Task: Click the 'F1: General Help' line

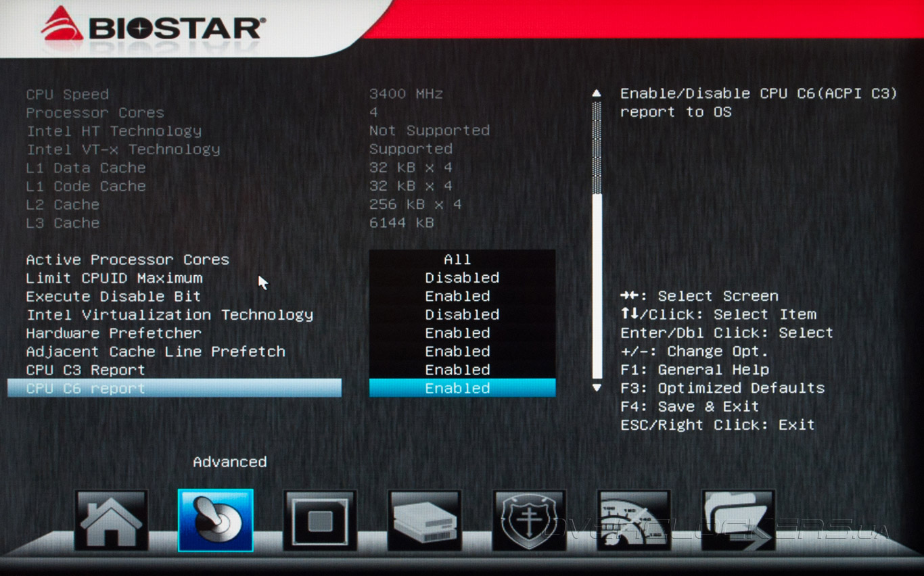Action: click(x=695, y=370)
